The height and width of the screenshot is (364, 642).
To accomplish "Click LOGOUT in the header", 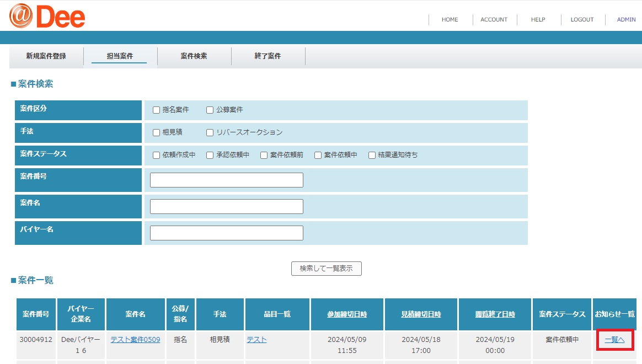I will click(582, 20).
